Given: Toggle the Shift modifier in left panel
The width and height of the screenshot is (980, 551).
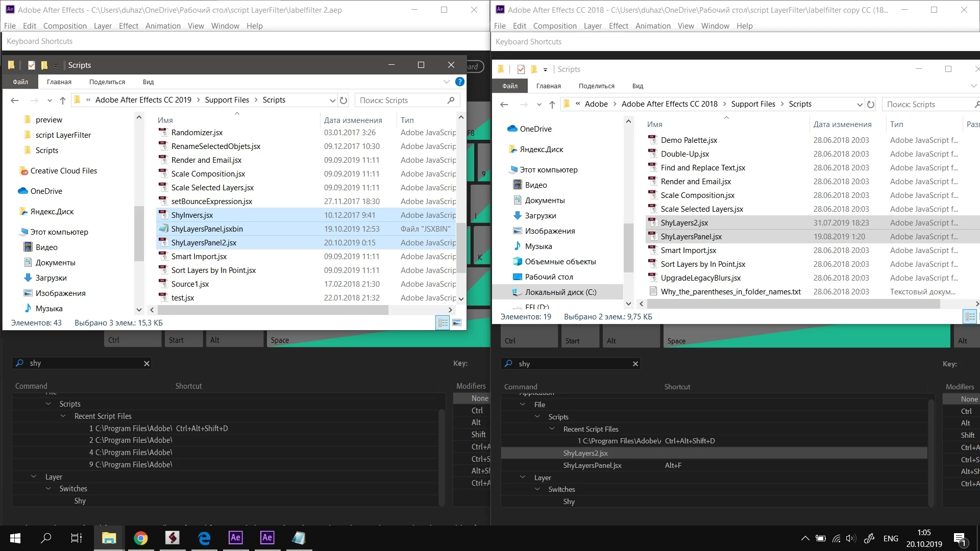Looking at the screenshot, I should [478, 435].
